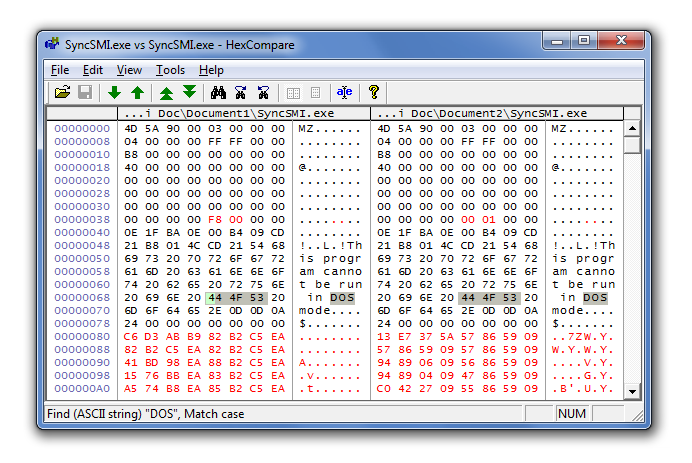Click the HexCompare app icon in the title bar
Image resolution: width=692 pixels, height=463 pixels.
click(52, 44)
